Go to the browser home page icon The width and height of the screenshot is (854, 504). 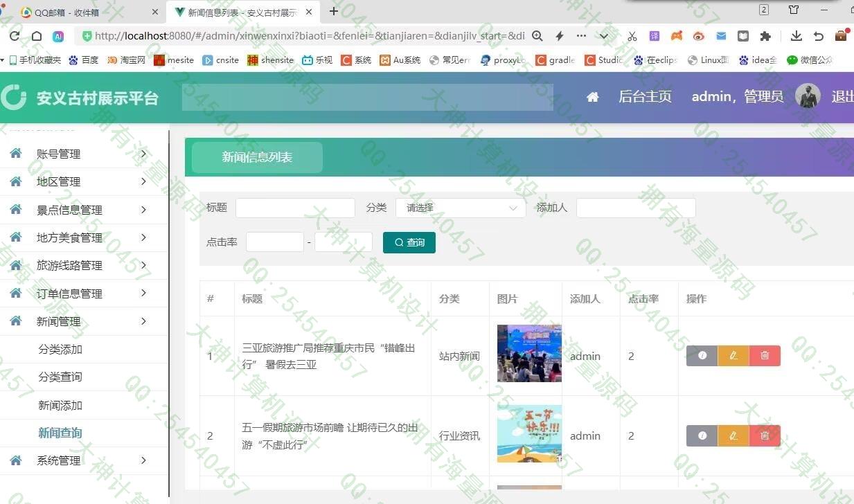[x=37, y=36]
